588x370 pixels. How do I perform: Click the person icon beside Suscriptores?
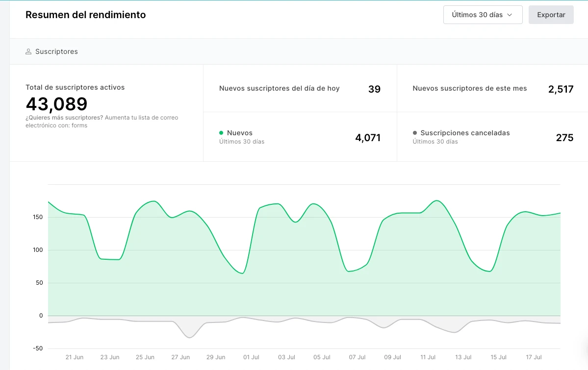point(28,51)
